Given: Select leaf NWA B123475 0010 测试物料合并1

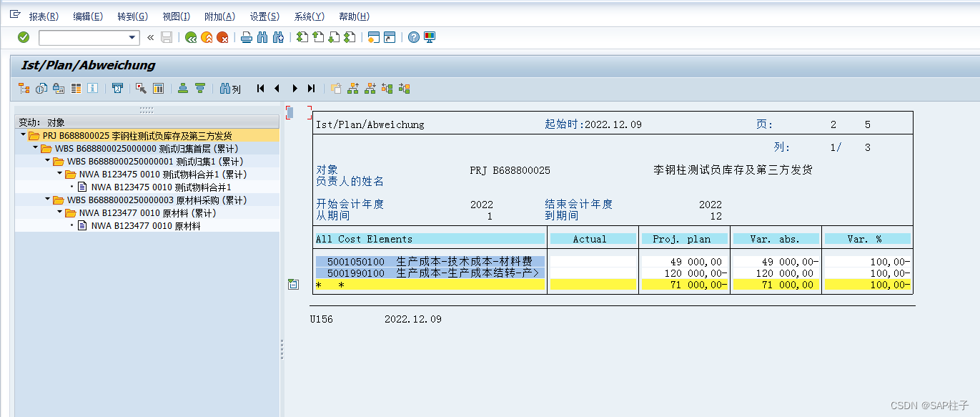Looking at the screenshot, I should point(161,187).
